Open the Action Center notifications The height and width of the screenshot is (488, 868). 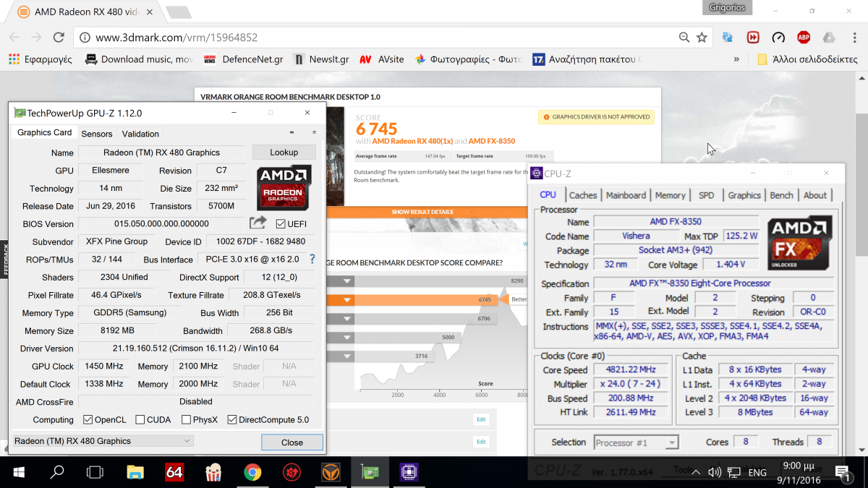pos(843,473)
